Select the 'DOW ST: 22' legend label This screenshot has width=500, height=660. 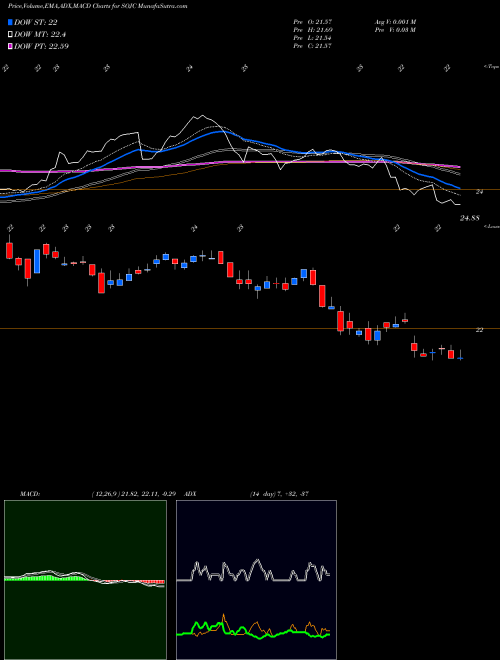pos(36,23)
